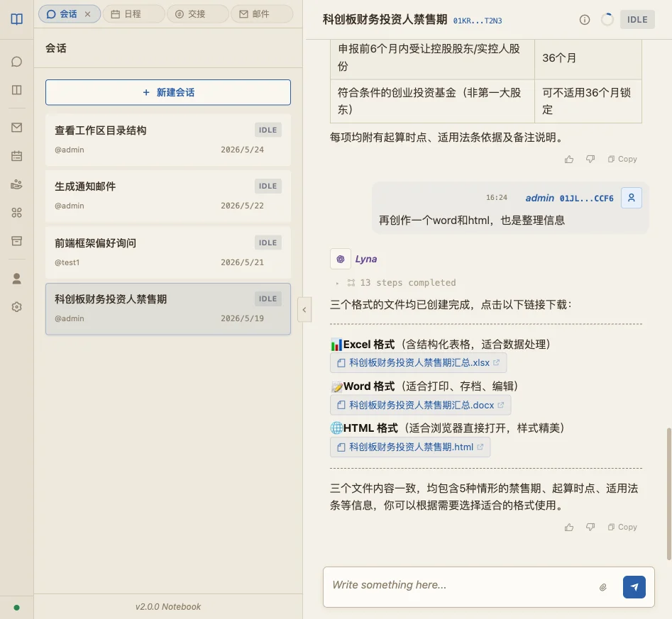Click the 可不适用36个月锁定 table cell

click(x=588, y=101)
